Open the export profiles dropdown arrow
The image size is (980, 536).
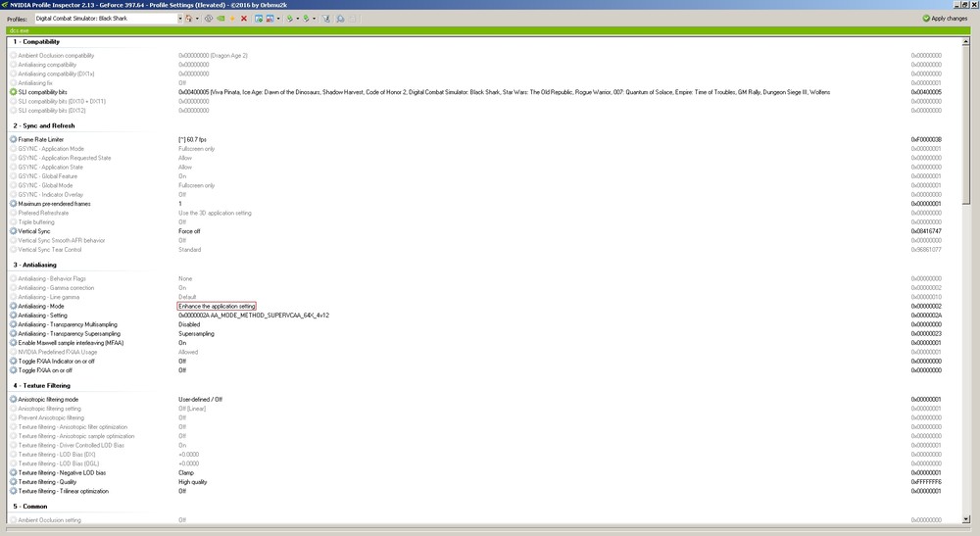click(298, 18)
